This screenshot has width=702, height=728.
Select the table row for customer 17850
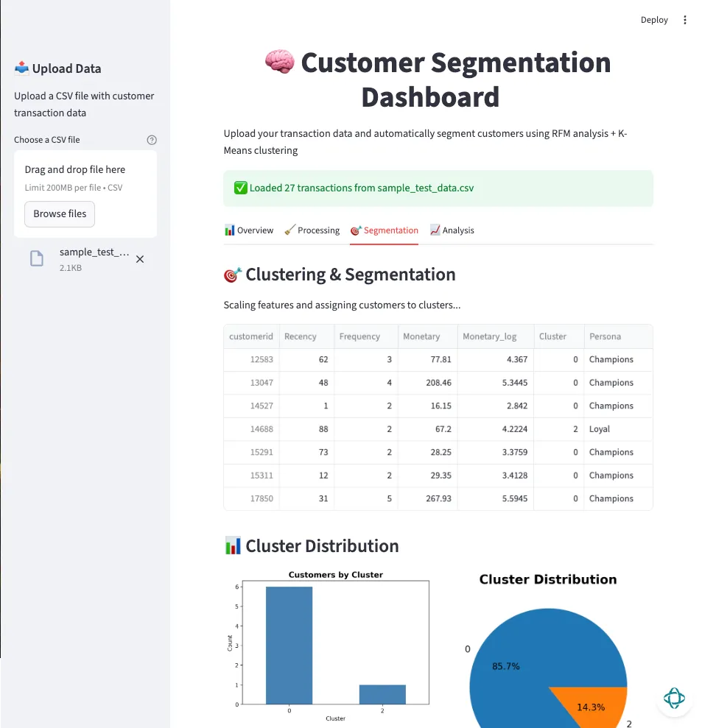(x=438, y=498)
